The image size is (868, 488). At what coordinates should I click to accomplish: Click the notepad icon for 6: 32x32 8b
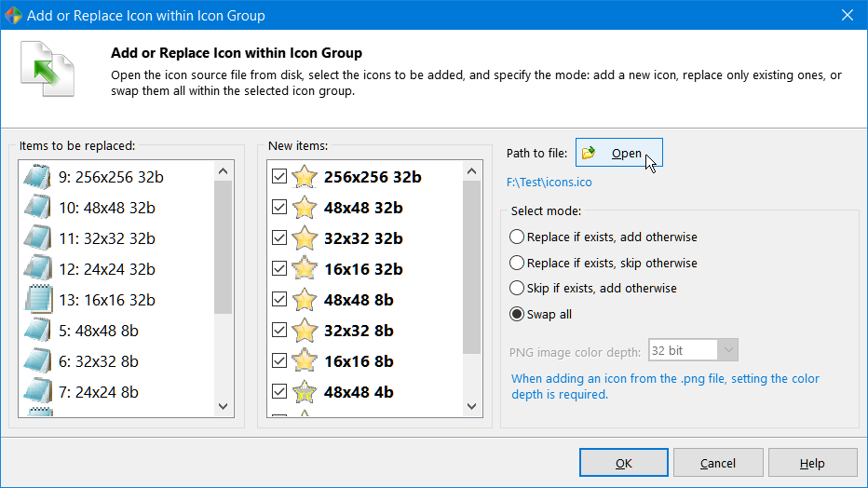[37, 361]
